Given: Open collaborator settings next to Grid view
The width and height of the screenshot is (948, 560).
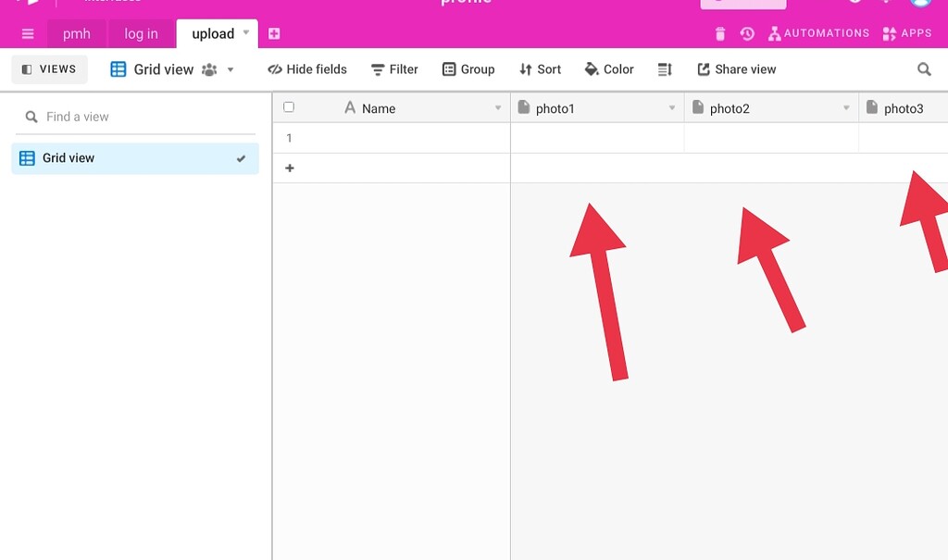Looking at the screenshot, I should 210,68.
